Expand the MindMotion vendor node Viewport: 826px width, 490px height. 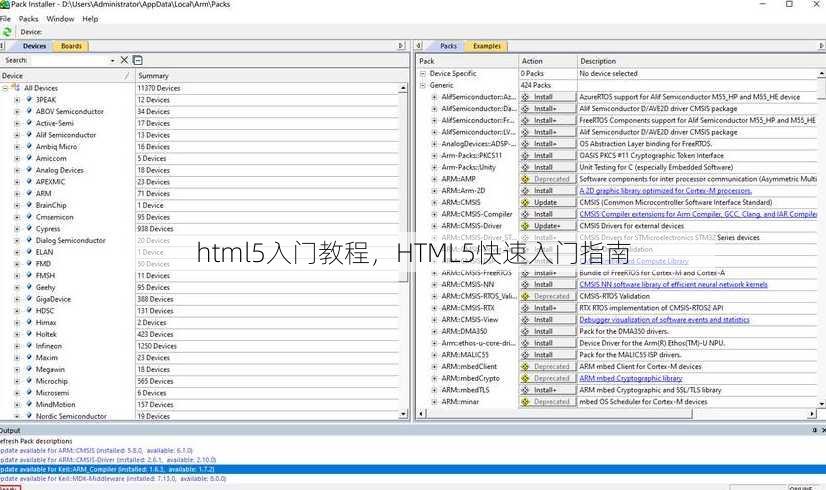[17, 405]
